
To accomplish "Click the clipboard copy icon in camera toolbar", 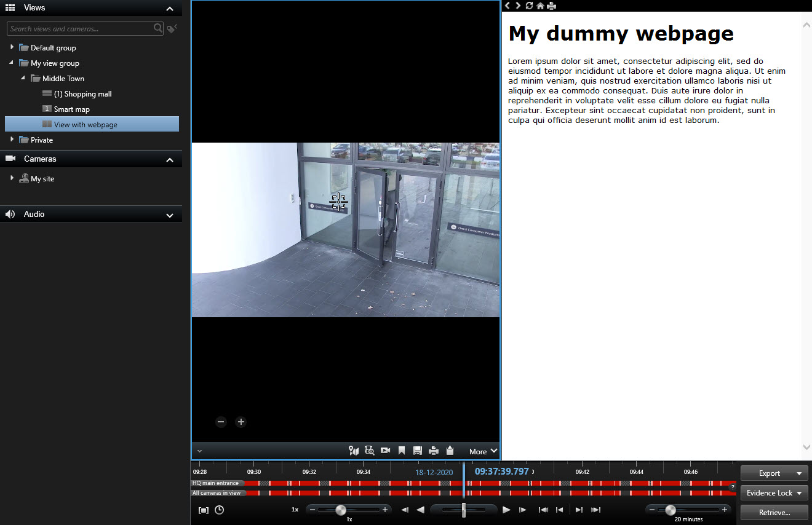I will coord(450,451).
